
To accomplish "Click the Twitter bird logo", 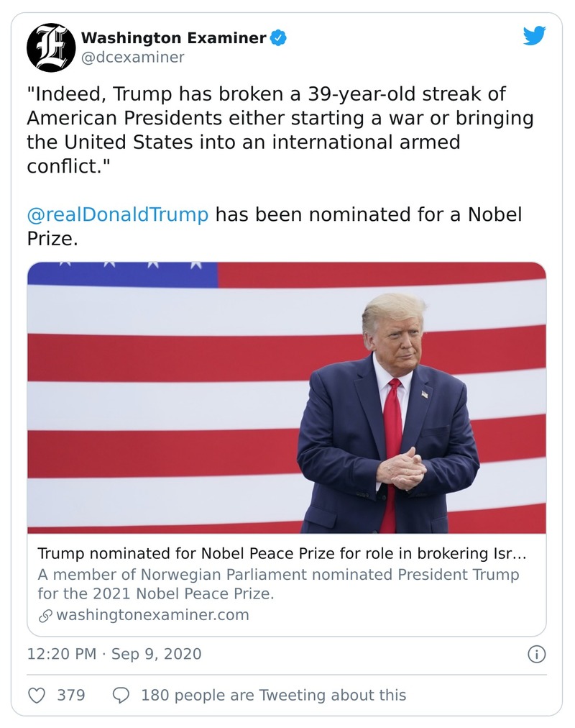I will pyautogui.click(x=535, y=34).
